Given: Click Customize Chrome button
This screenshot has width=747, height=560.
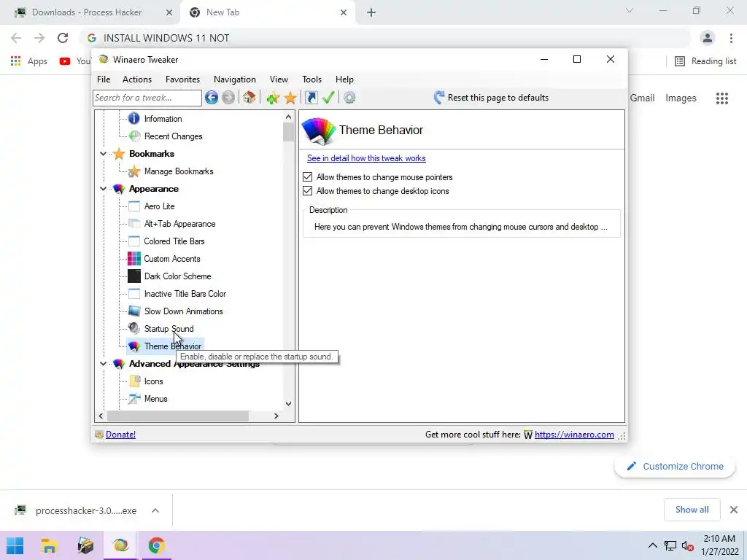Looking at the screenshot, I should (675, 466).
